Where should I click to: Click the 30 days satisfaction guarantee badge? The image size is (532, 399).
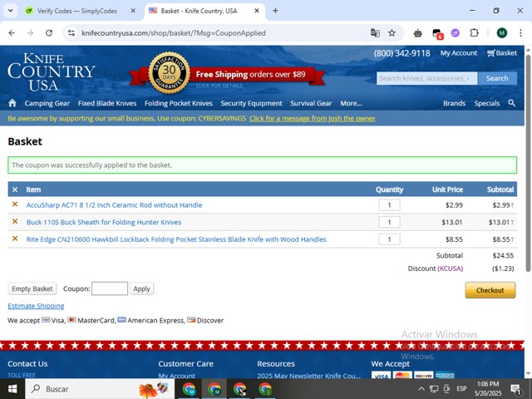[x=169, y=72]
